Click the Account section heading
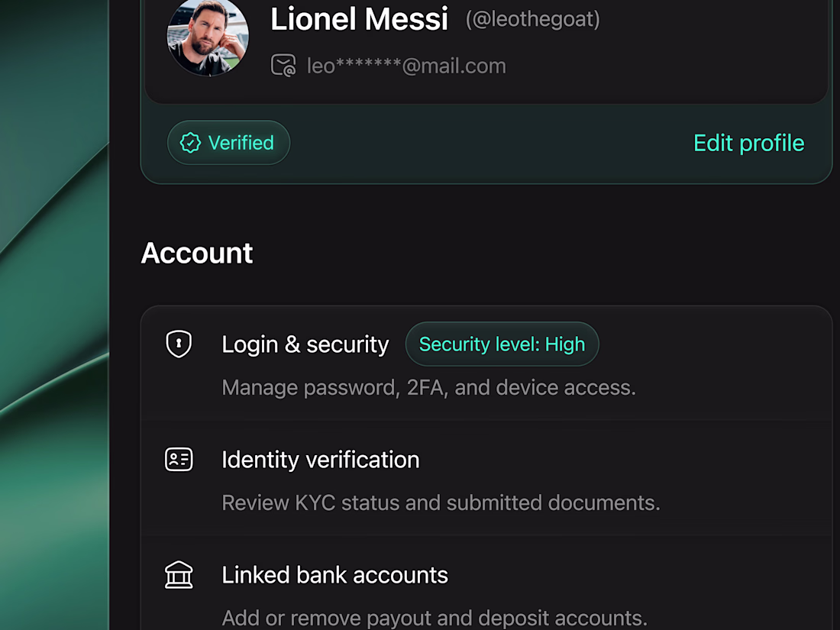 click(196, 253)
